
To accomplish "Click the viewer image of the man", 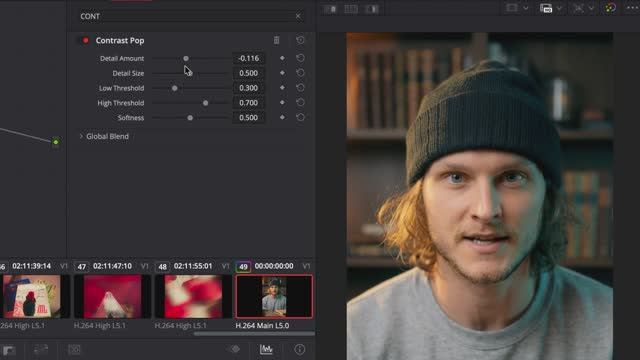I will tap(480, 196).
